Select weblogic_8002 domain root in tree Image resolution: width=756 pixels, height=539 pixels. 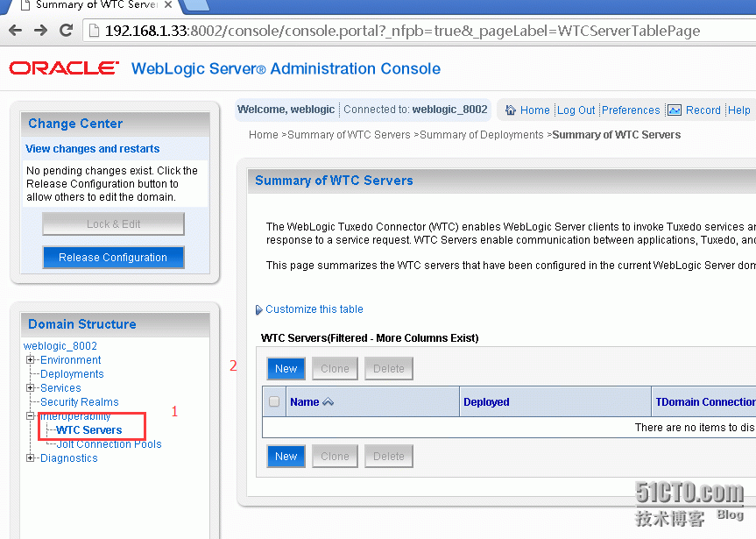[x=60, y=346]
